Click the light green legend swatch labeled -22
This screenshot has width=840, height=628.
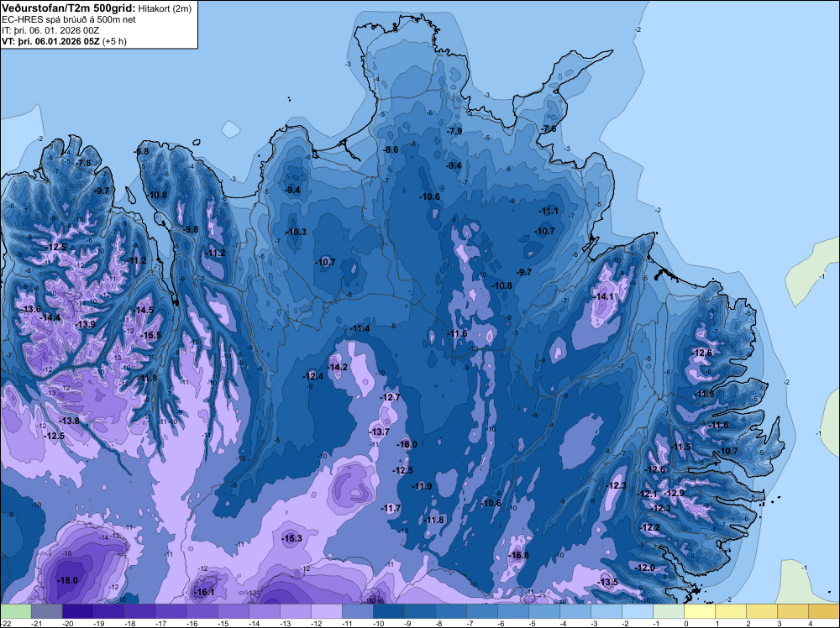coord(15,611)
